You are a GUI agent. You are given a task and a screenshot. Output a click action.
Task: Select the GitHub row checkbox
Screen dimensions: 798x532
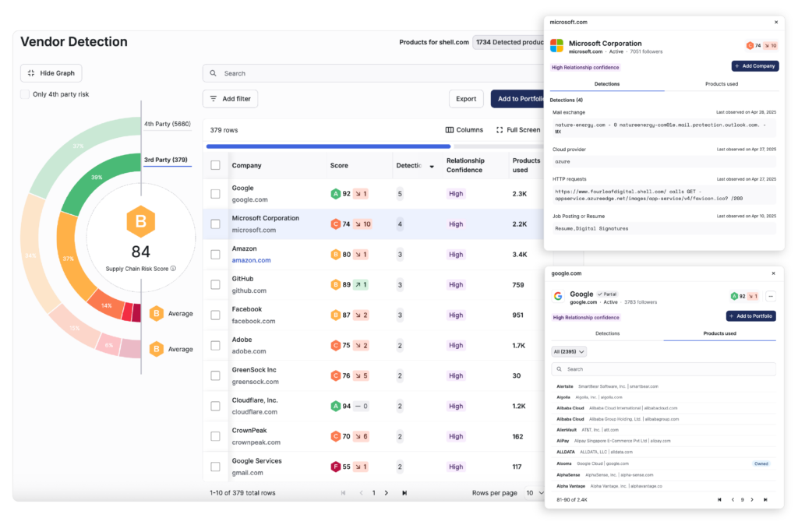(215, 285)
